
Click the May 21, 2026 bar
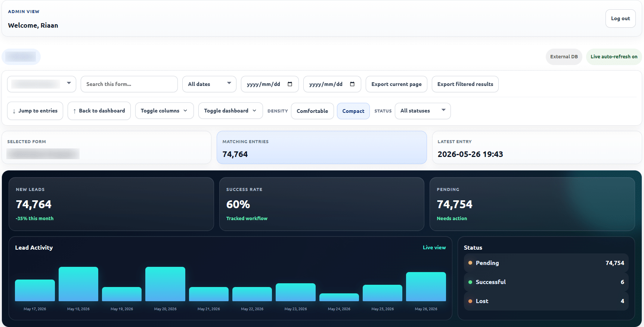coord(209,294)
